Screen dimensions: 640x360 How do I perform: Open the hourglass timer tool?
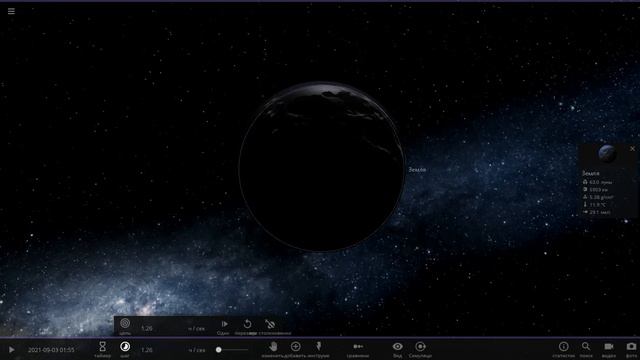[102, 347]
